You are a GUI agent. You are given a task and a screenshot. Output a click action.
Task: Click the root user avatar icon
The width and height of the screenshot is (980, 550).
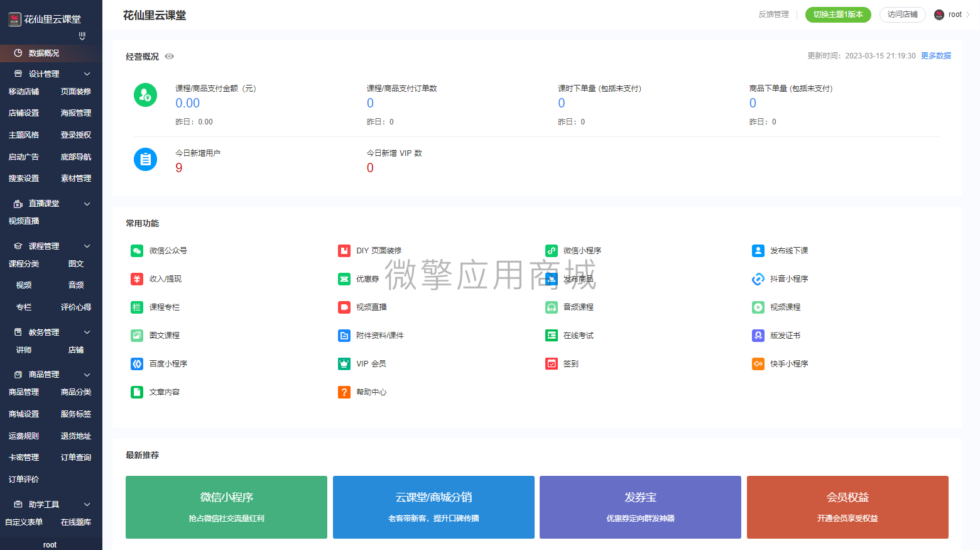[x=939, y=14]
